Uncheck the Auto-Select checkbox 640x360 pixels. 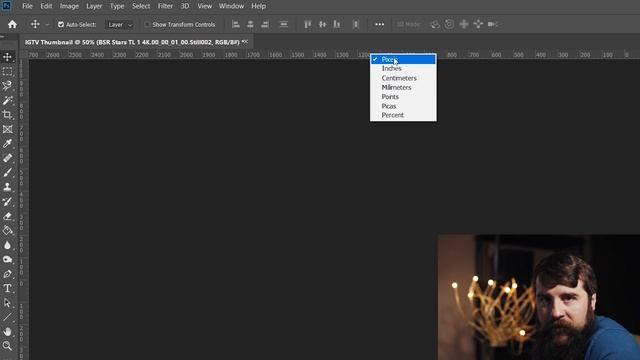tap(61, 24)
